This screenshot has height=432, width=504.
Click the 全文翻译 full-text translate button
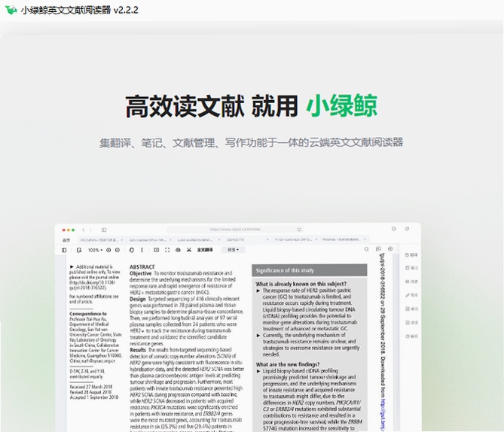(x=205, y=250)
